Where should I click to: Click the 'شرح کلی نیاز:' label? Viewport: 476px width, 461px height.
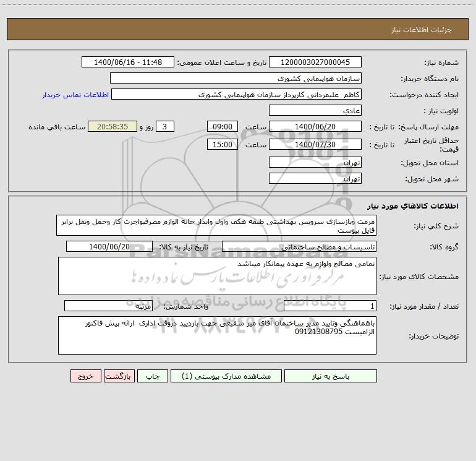pyautogui.click(x=436, y=226)
